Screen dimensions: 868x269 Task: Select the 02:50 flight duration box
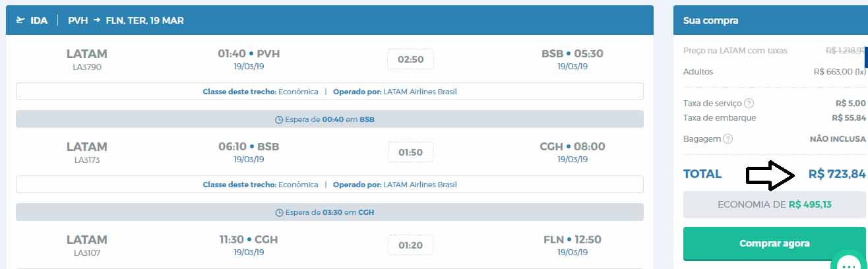[410, 59]
